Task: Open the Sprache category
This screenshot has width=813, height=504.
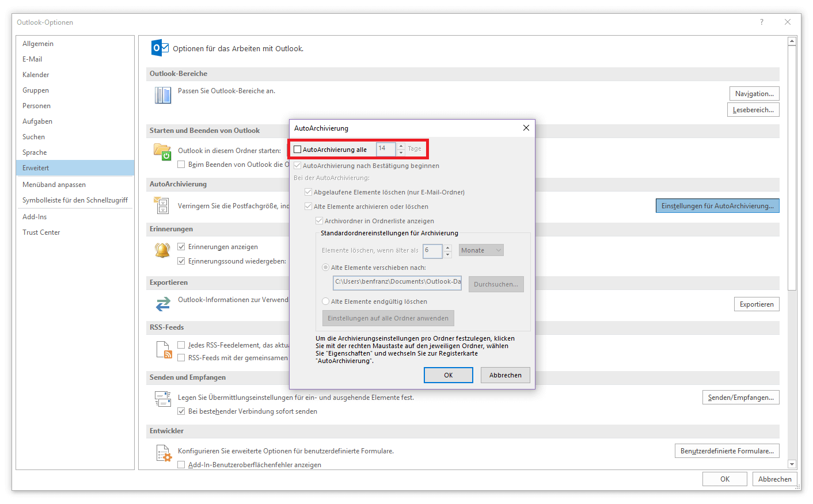Action: coord(75,152)
